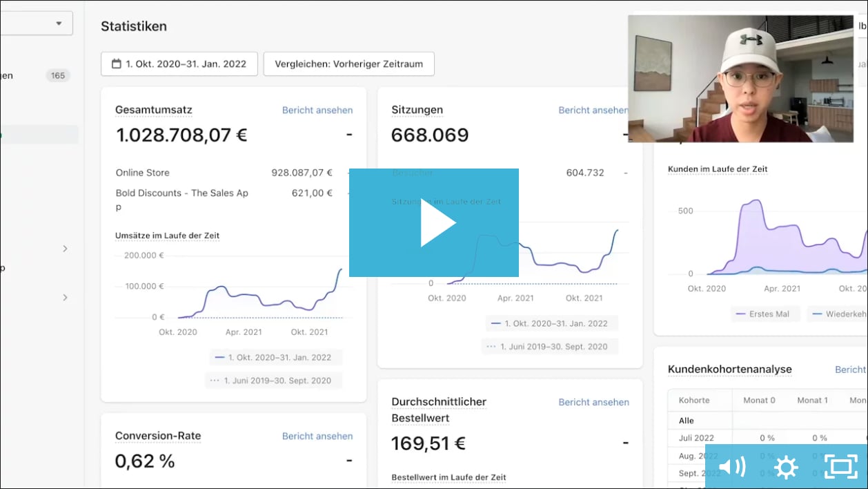This screenshot has width=868, height=489.
Task: Select the Juli 2022 cohort row
Action: 767,438
